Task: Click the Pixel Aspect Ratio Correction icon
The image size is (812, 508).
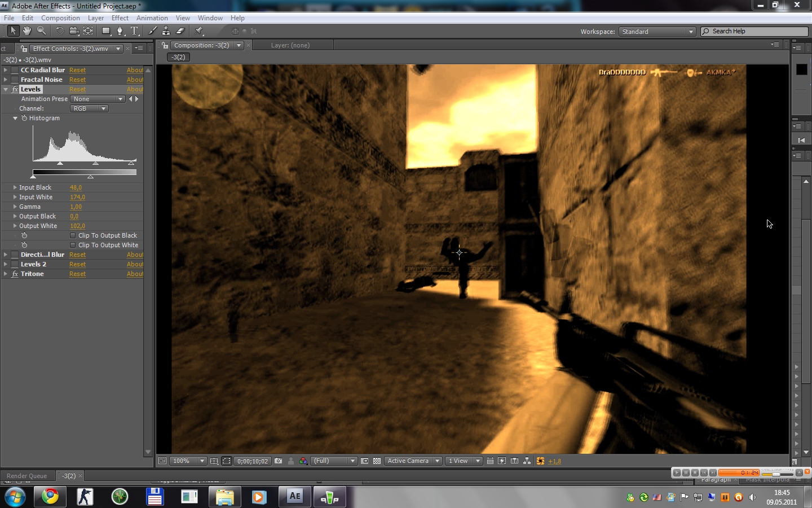Action: pyautogui.click(x=490, y=461)
